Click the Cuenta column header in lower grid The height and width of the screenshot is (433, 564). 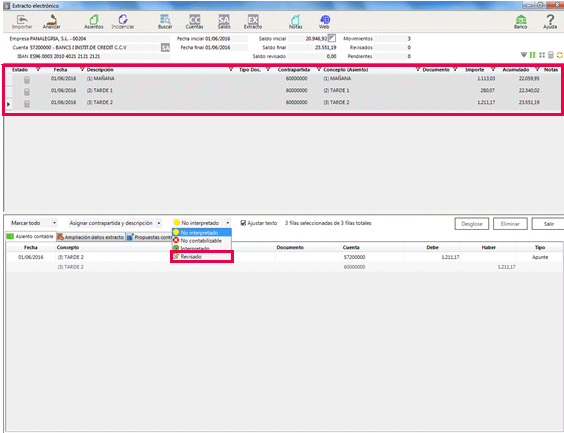[351, 247]
